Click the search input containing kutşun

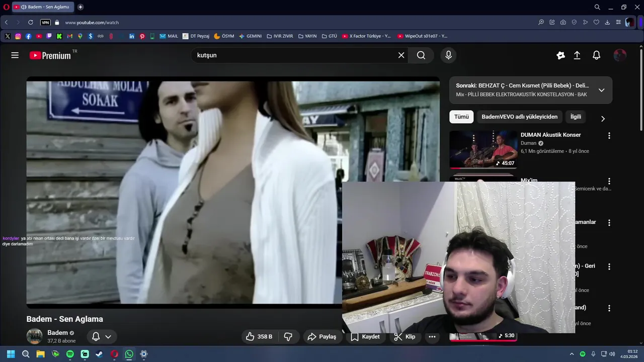tap(294, 55)
